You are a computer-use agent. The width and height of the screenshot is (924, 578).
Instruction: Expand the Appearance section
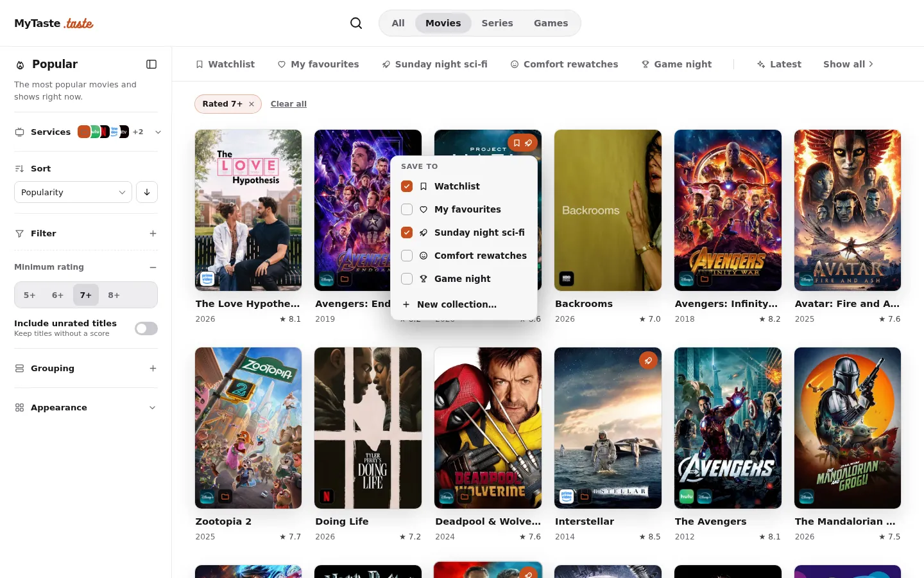click(153, 408)
